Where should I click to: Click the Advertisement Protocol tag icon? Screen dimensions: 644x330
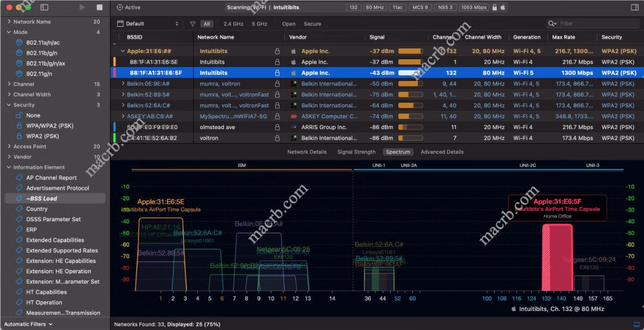point(19,188)
